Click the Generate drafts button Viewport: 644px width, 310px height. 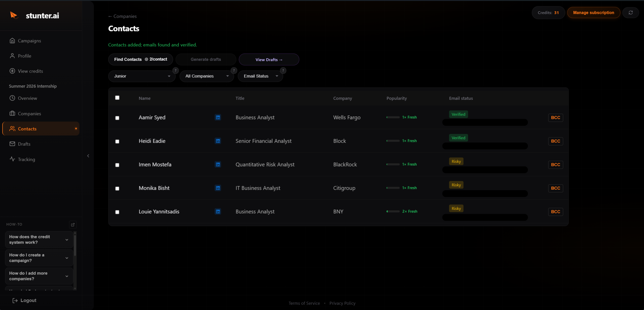(206, 59)
